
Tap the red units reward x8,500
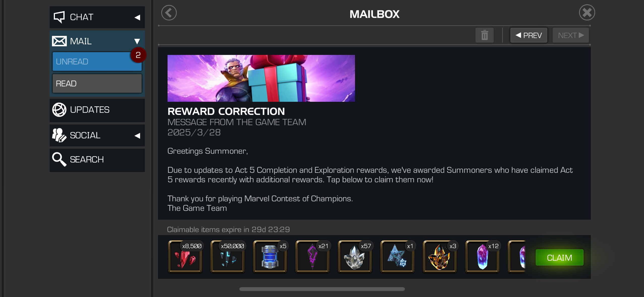tap(185, 257)
